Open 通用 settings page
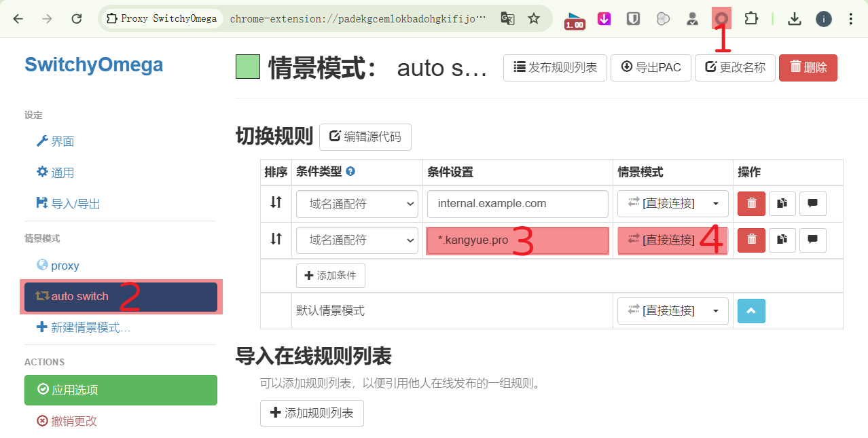 pos(54,172)
